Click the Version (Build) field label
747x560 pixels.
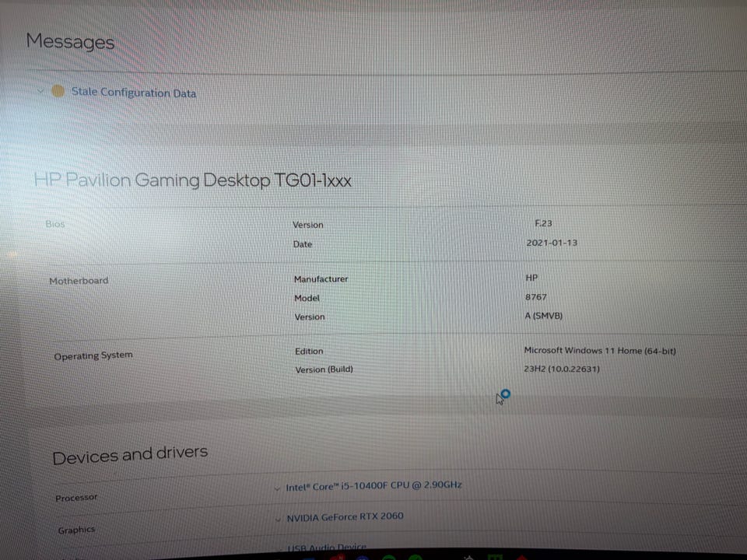click(324, 369)
